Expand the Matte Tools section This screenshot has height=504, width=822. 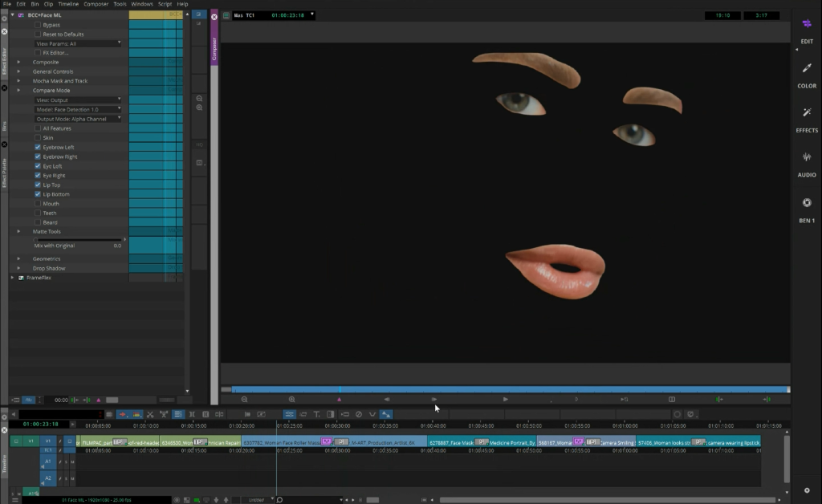point(18,232)
